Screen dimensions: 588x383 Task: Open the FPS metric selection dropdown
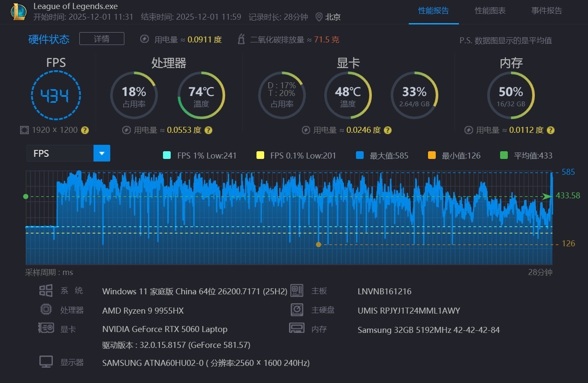click(102, 153)
